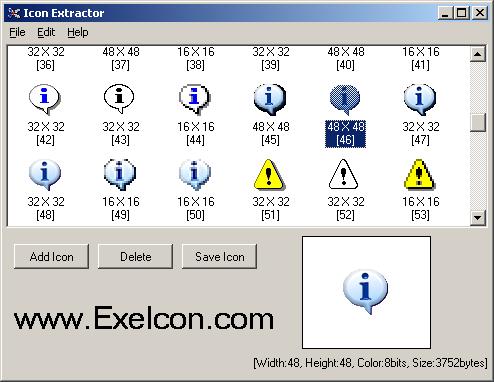The height and width of the screenshot is (382, 494).
Task: Click the large icon preview thumbnail
Action: click(366, 292)
